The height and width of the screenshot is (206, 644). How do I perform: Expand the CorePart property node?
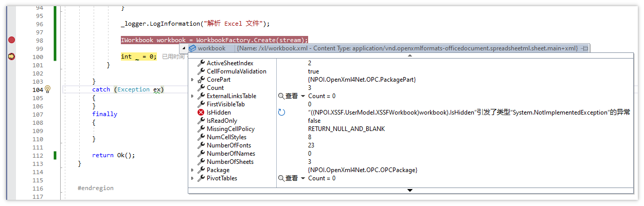click(x=192, y=80)
